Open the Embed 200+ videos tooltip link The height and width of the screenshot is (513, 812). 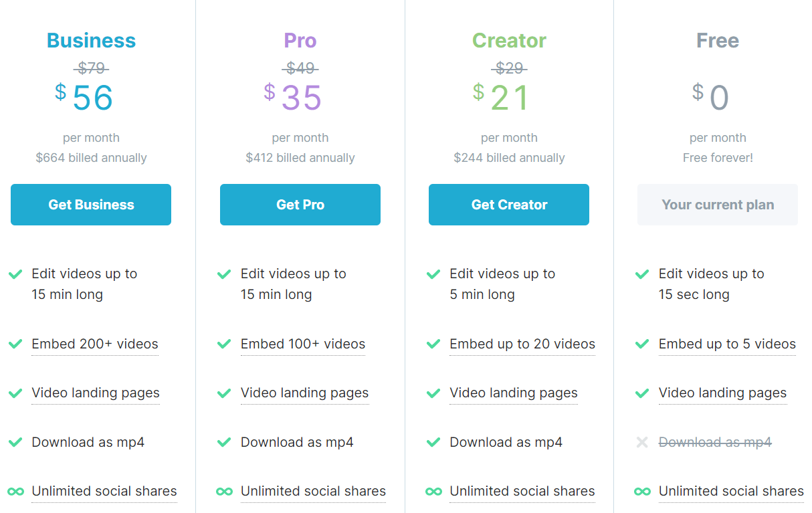pyautogui.click(x=95, y=344)
